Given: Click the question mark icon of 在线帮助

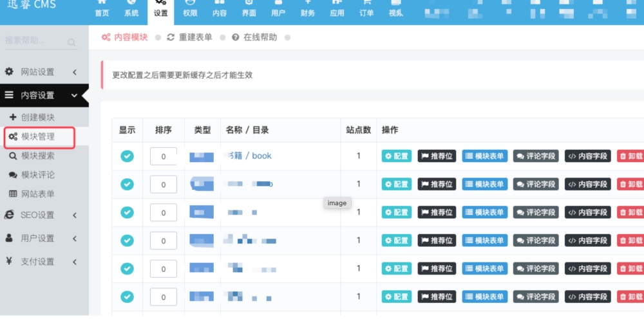Looking at the screenshot, I should 235,37.
